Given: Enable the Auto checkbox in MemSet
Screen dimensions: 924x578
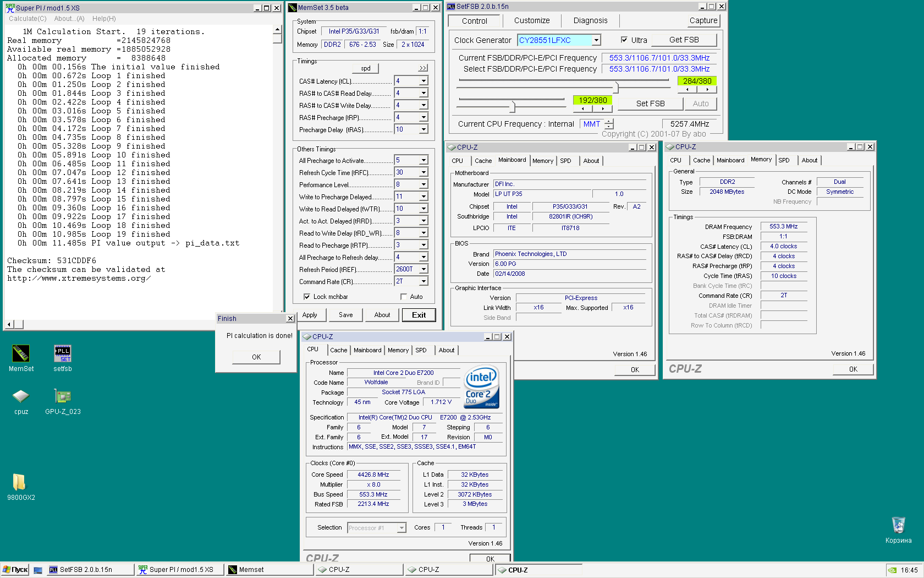Looking at the screenshot, I should coord(404,297).
